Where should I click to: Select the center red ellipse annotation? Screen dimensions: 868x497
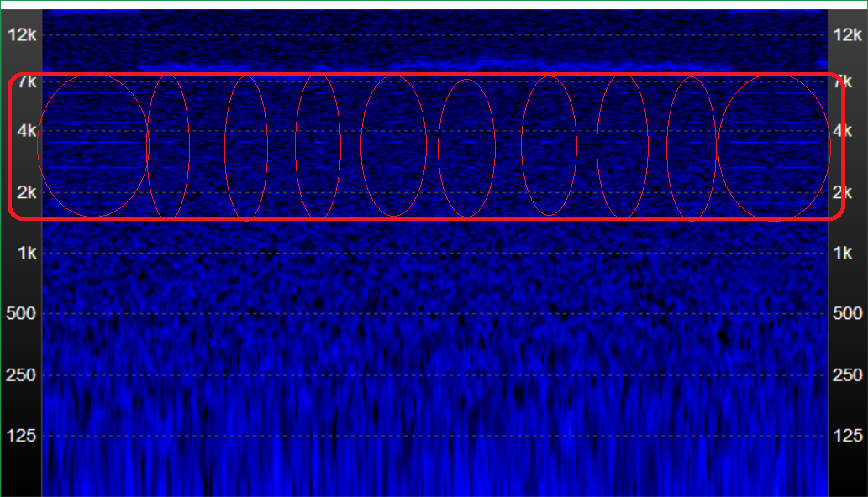[468, 147]
